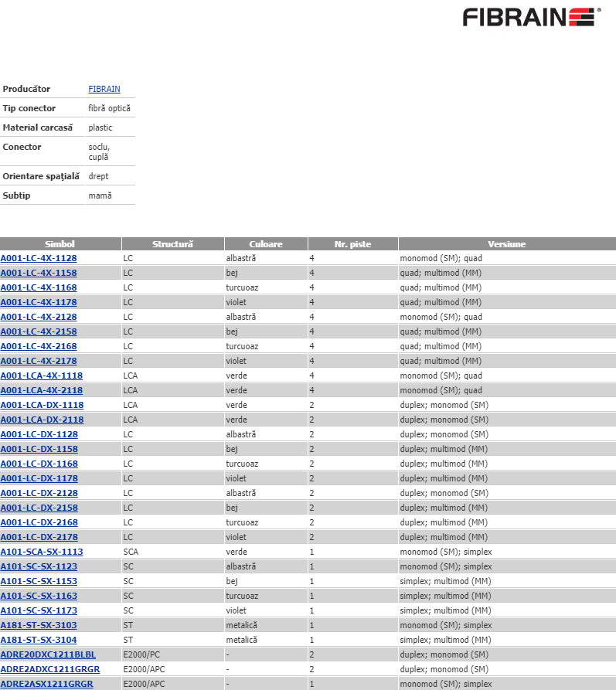Open product A101-SC-SX-1173

[x=39, y=610]
